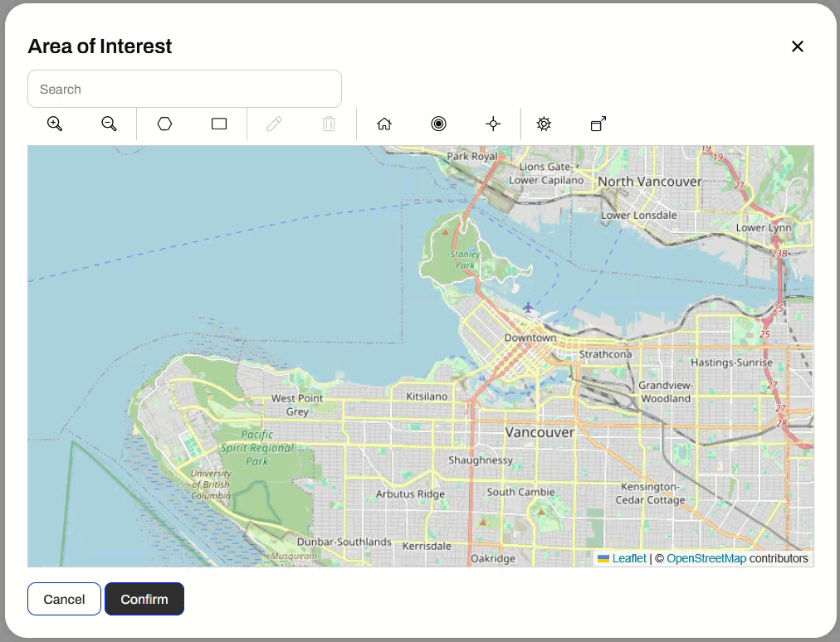Click the trash delete shape icon
The height and width of the screenshot is (642, 840).
[329, 124]
